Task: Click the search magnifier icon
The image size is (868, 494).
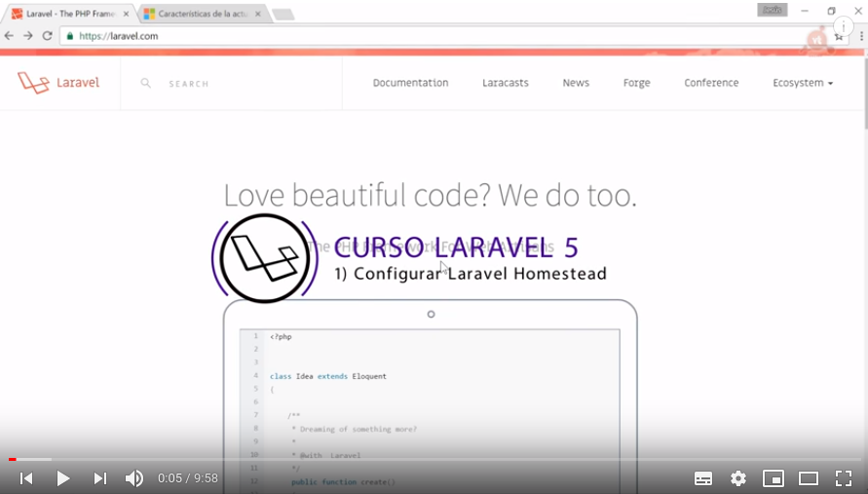Action: pos(145,83)
